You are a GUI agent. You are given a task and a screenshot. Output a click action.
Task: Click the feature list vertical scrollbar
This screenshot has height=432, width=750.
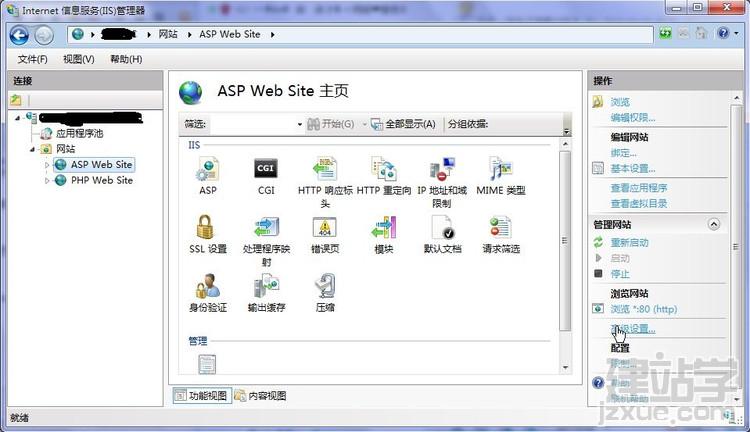[x=565, y=241]
